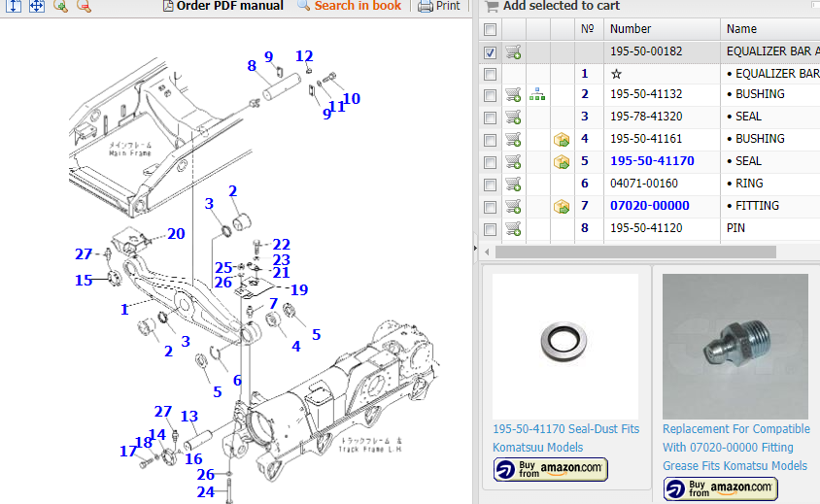Tick the checkbox for seal 195-78-41320

tap(491, 117)
